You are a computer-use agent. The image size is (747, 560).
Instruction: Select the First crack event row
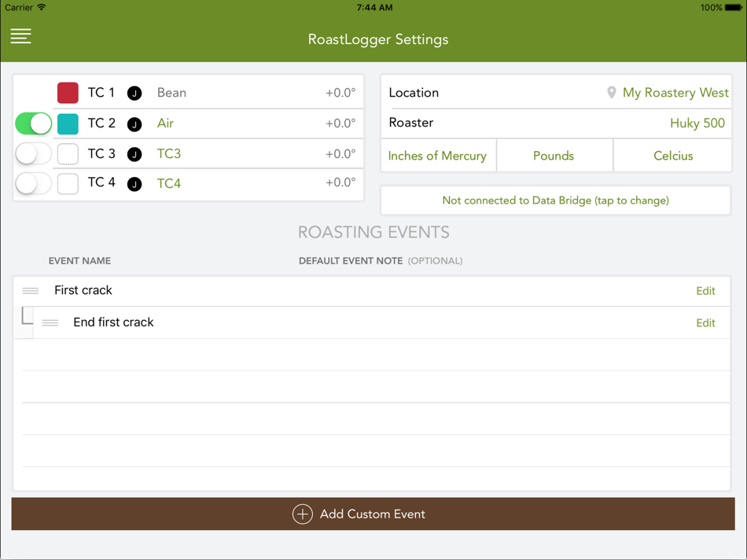tap(372, 291)
